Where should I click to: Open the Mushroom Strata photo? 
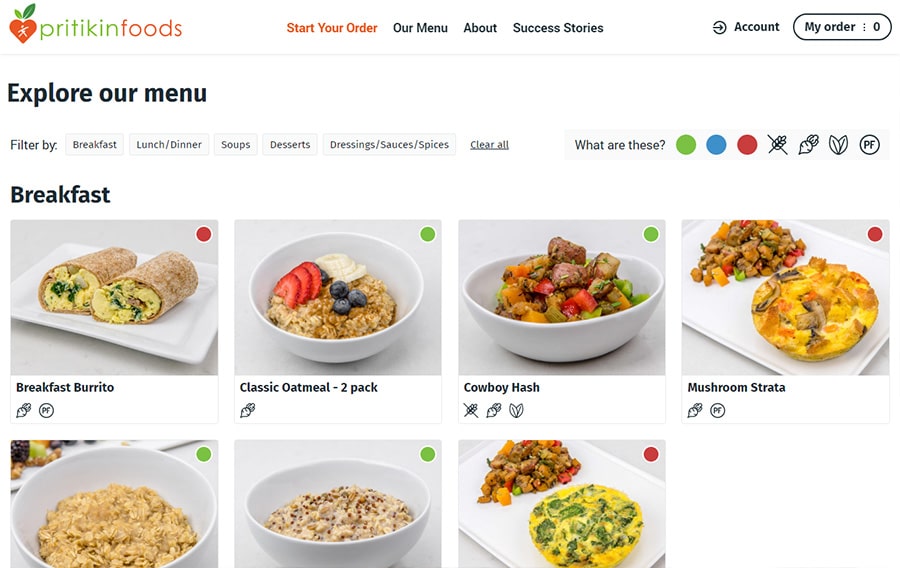785,297
